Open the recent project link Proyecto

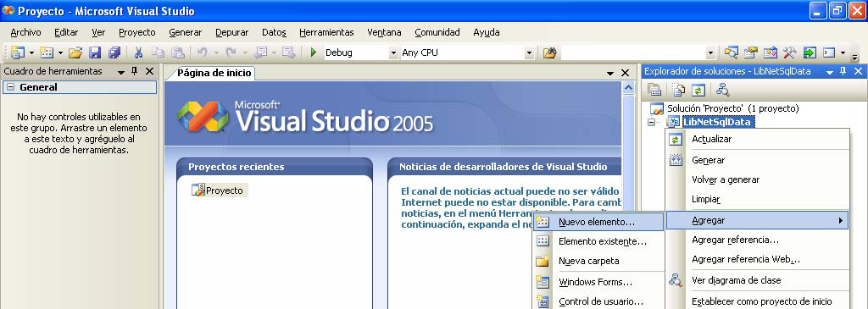tap(224, 190)
